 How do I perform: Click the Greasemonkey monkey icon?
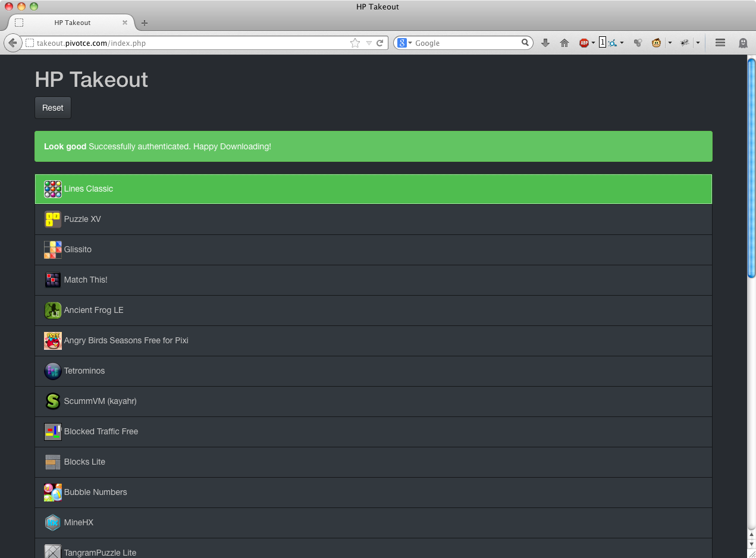pyautogui.click(x=657, y=43)
